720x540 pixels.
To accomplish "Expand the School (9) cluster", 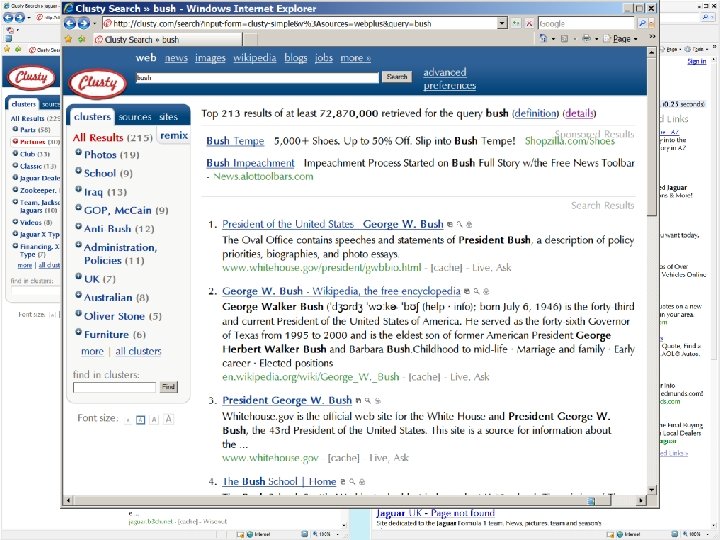I will point(79,170).
